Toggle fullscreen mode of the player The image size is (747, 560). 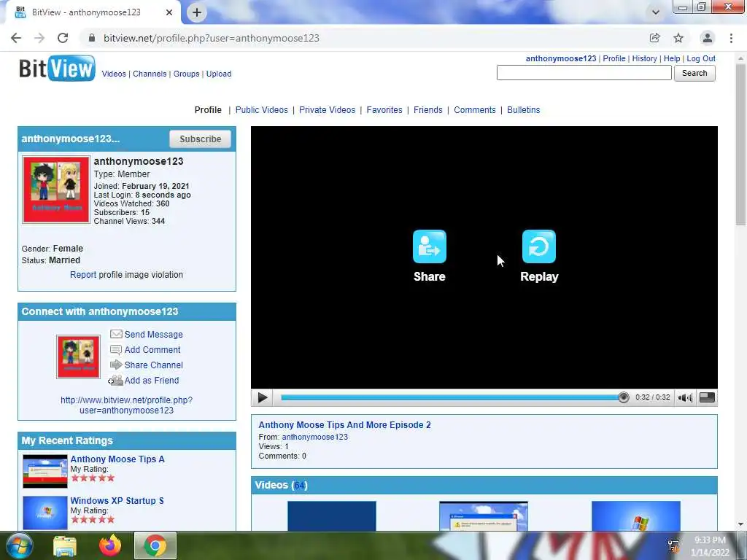(x=707, y=397)
